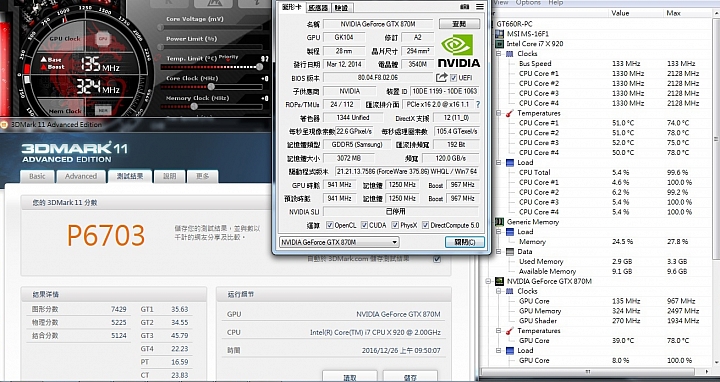This screenshot has height=382, width=720.
Task: Click the CPU Load icon in HWMonitor
Action: [510, 163]
